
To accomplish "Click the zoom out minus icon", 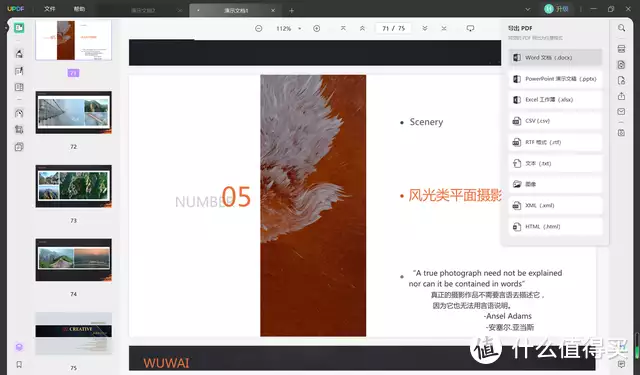I will click(x=258, y=29).
